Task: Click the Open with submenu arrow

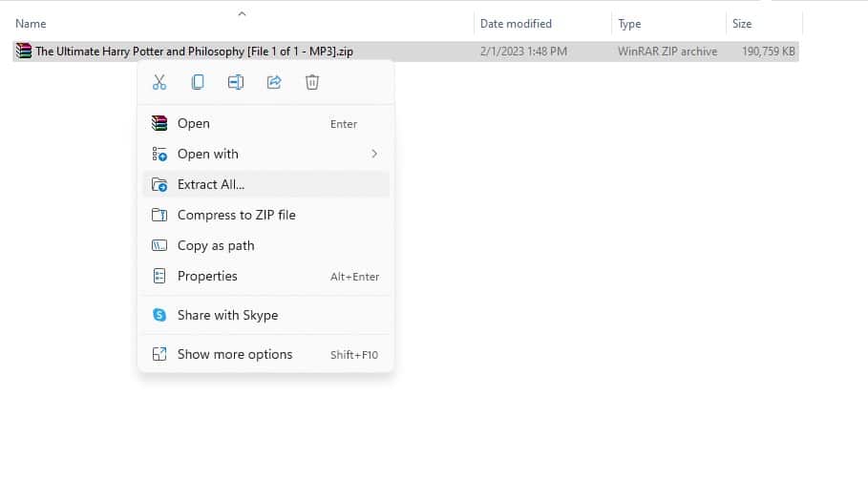Action: (x=374, y=154)
